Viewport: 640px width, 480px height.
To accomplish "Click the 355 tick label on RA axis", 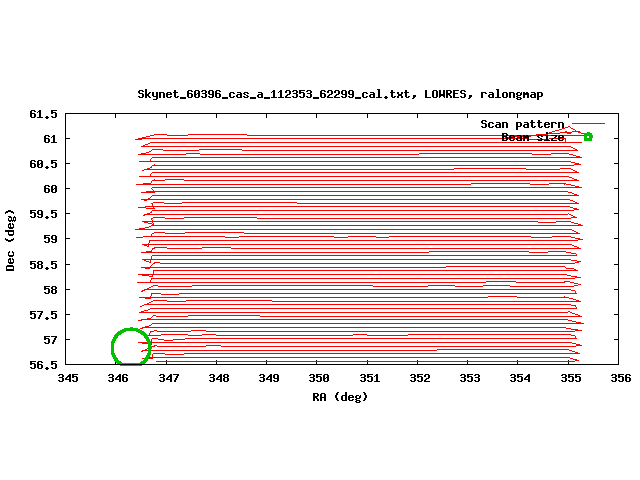I will [571, 378].
